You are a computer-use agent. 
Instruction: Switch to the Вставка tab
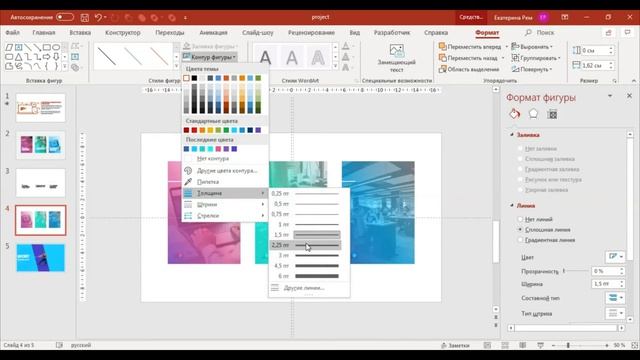pos(80,32)
